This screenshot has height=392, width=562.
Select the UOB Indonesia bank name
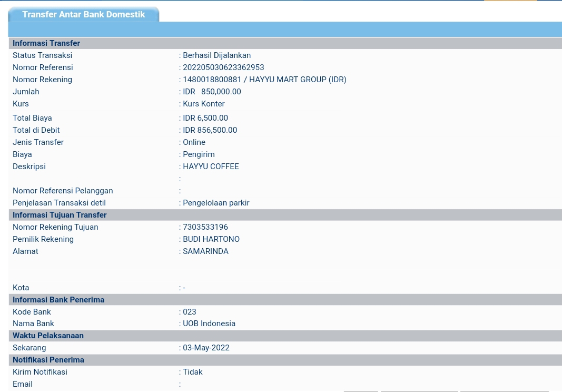pyautogui.click(x=209, y=324)
